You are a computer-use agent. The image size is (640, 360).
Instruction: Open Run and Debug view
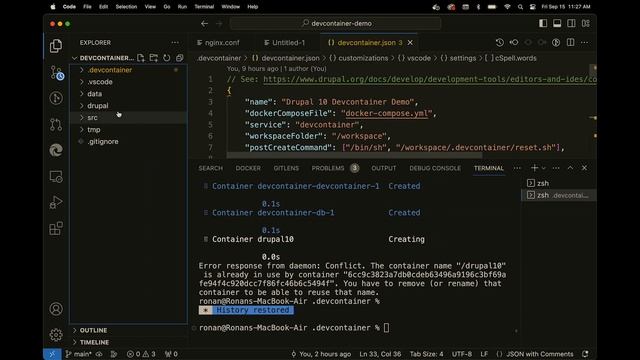click(x=56, y=202)
